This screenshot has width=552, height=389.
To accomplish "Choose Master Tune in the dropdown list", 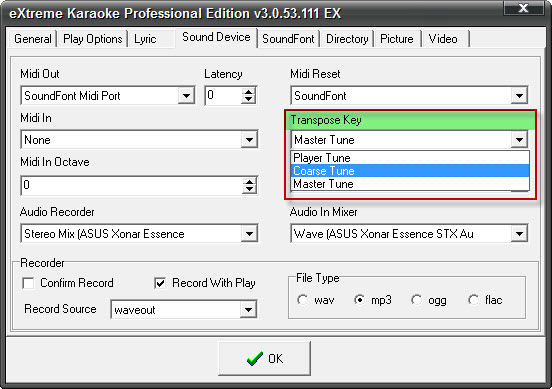I will pyautogui.click(x=410, y=184).
